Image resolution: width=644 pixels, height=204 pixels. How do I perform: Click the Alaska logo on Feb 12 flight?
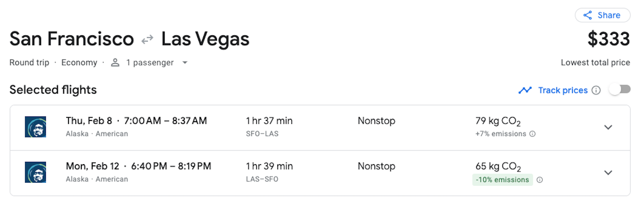click(35, 172)
